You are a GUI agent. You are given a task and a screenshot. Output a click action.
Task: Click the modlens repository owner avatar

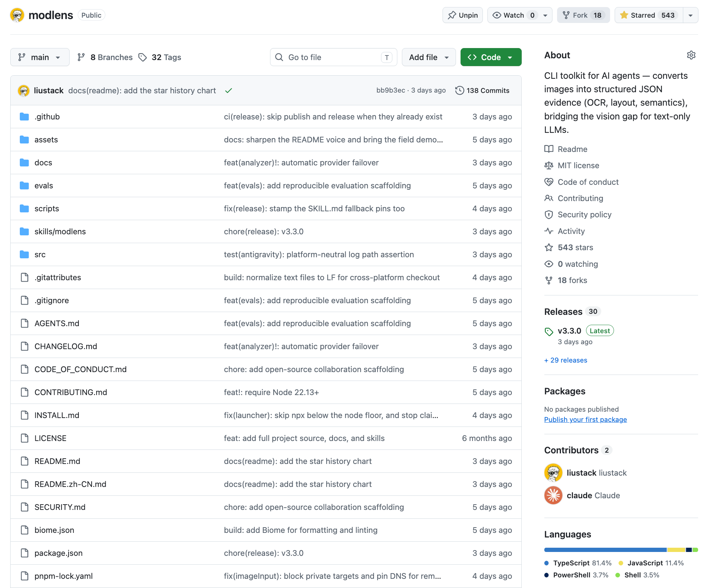coord(17,15)
